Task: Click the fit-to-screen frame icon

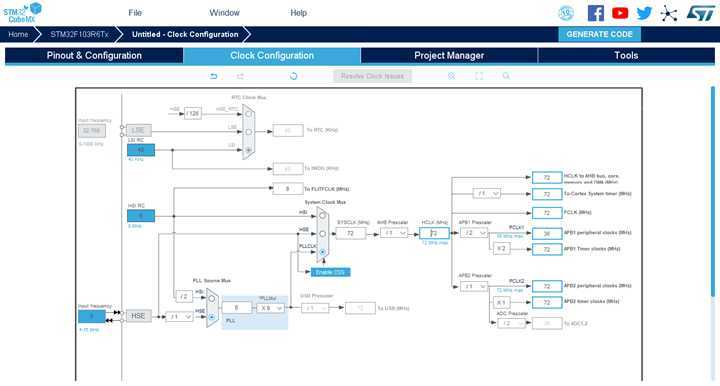Action: tap(479, 76)
